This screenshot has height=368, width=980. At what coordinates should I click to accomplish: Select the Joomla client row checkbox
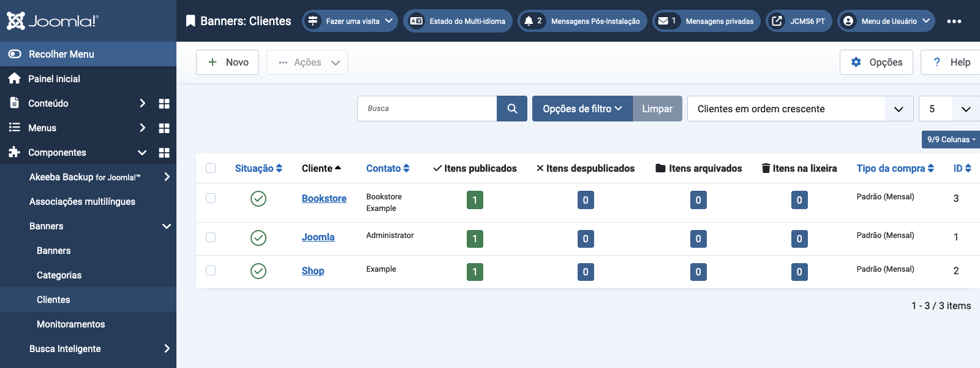pyautogui.click(x=211, y=237)
